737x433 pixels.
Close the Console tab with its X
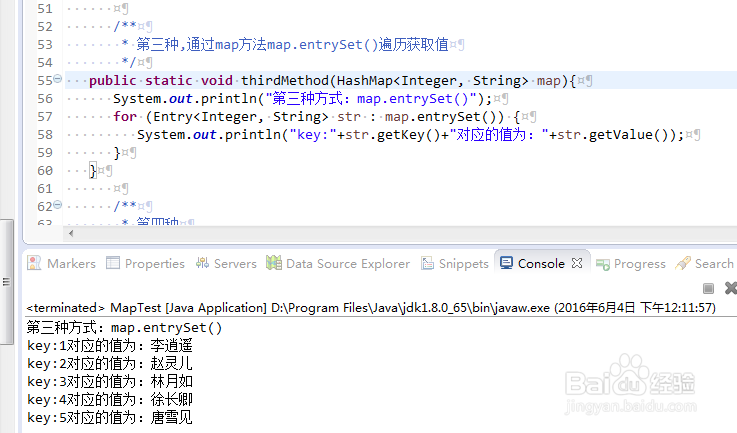(576, 264)
